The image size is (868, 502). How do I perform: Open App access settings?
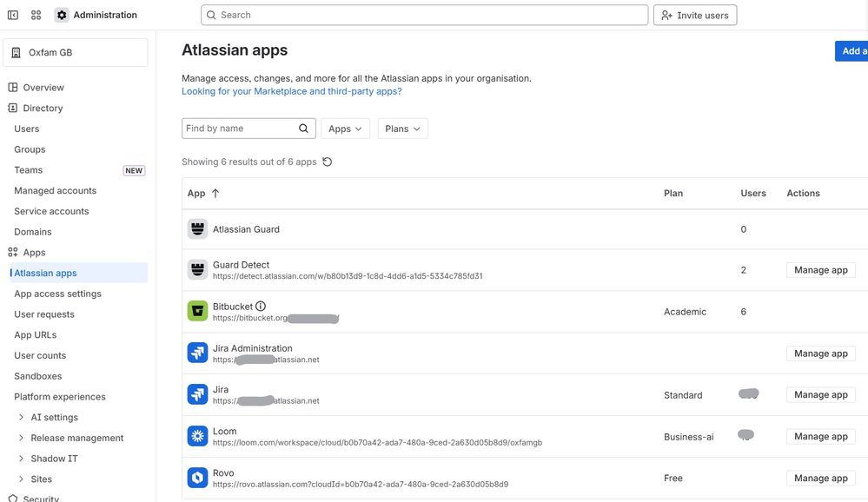click(57, 294)
